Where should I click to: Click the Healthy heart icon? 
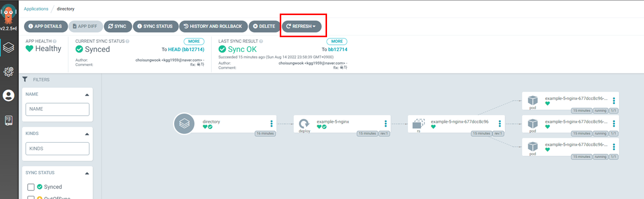coord(29,49)
